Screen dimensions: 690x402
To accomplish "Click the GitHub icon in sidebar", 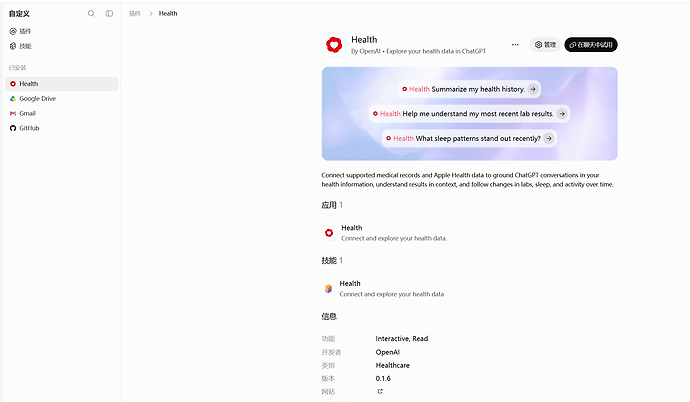I will tap(13, 128).
